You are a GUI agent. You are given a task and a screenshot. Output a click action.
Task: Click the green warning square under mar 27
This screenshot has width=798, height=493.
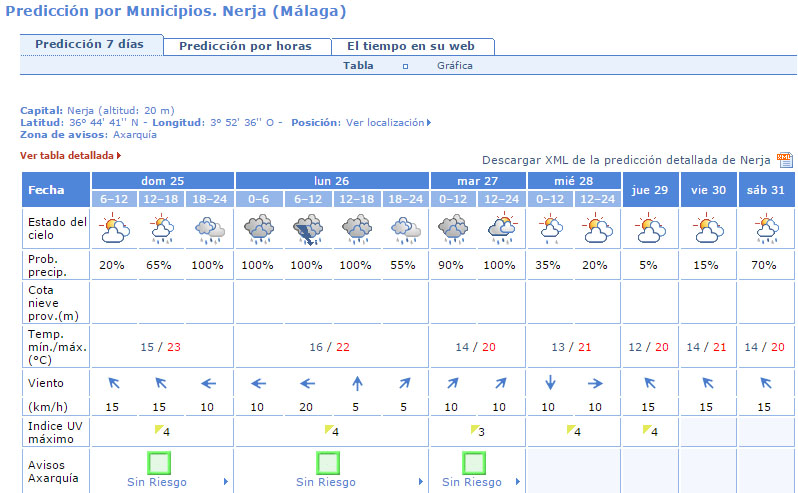coord(475,463)
